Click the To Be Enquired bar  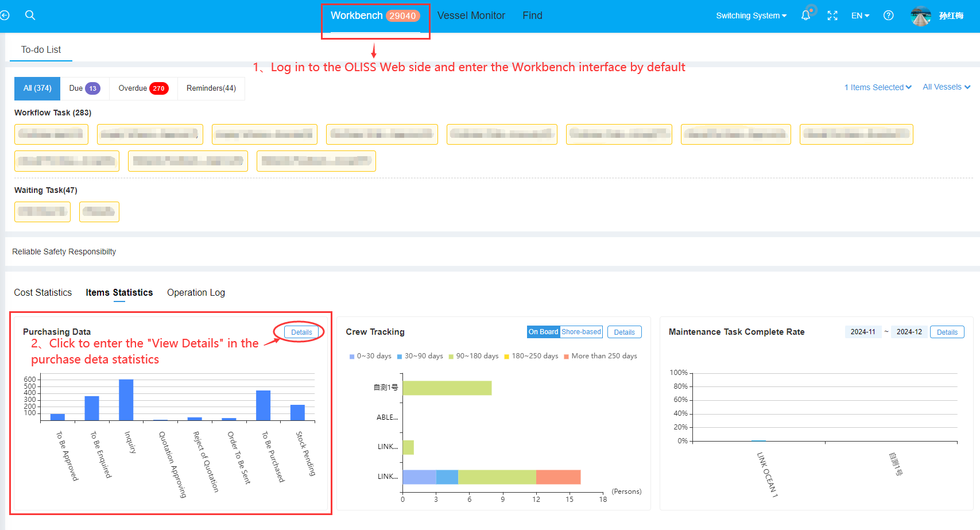point(92,408)
